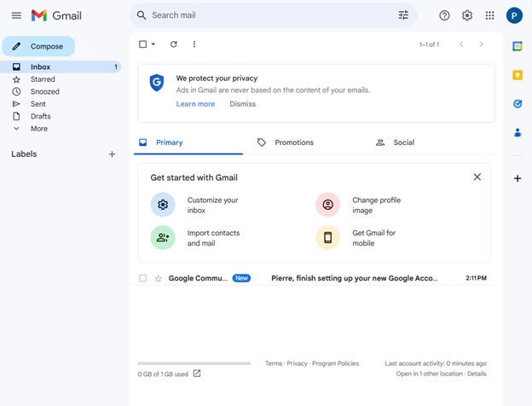The height and width of the screenshot is (406, 532).
Task: Refresh the inbox
Action: (x=174, y=44)
